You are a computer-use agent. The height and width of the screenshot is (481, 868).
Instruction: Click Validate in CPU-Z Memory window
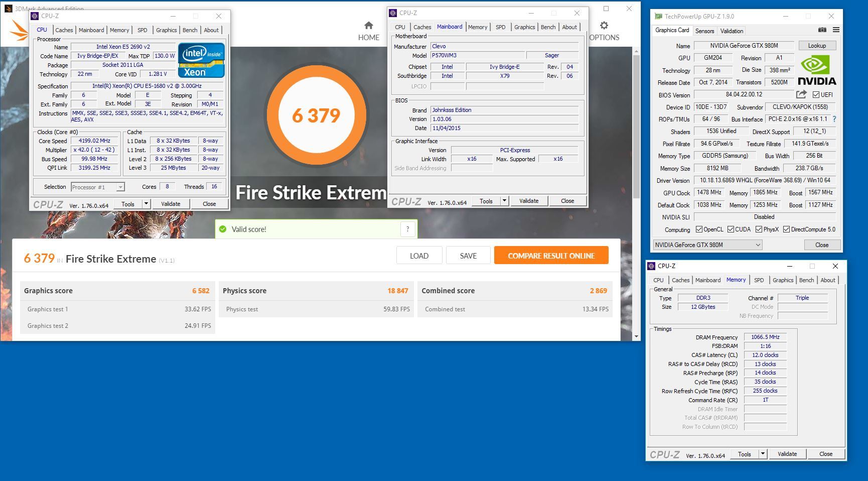tap(787, 454)
